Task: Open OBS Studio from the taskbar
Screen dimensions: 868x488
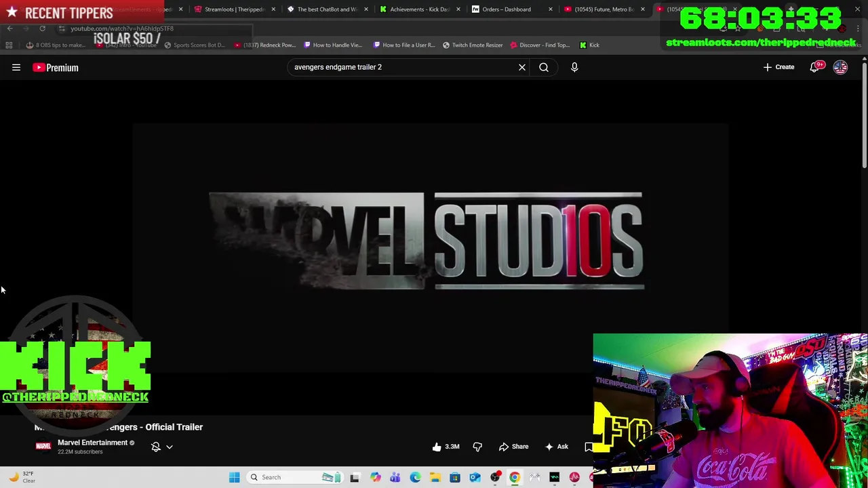Action: 495,477
